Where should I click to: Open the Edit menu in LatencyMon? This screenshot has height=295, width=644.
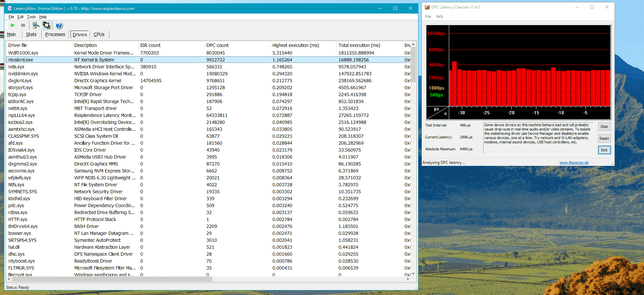point(20,17)
